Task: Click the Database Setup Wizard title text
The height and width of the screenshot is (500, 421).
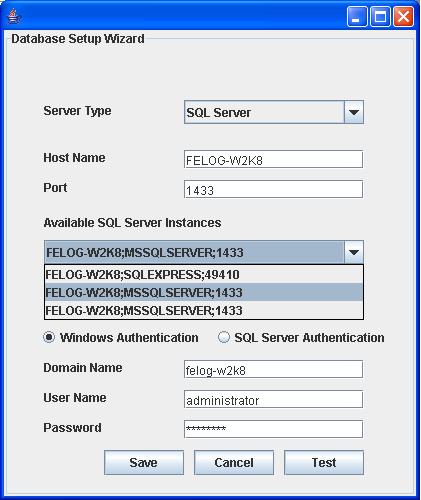Action: 78,39
